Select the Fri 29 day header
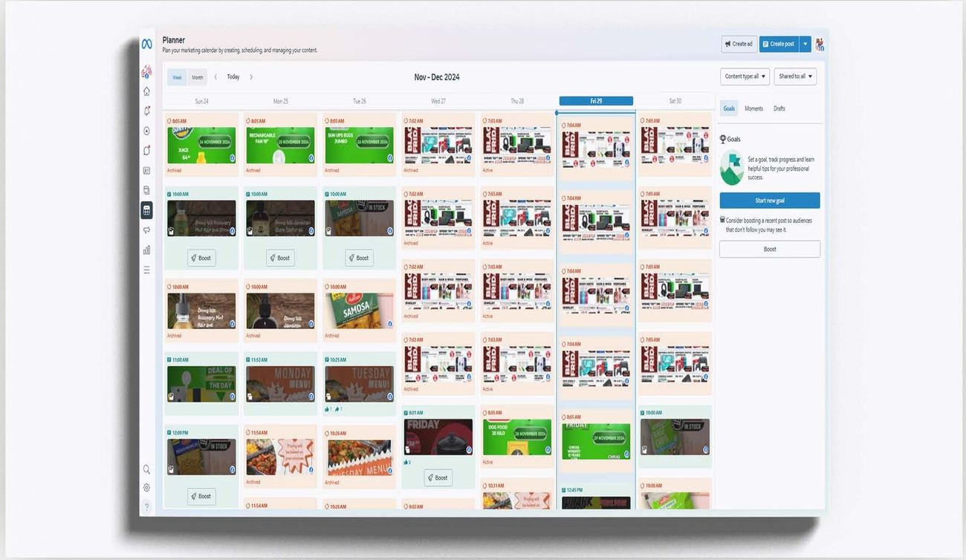 [x=596, y=101]
